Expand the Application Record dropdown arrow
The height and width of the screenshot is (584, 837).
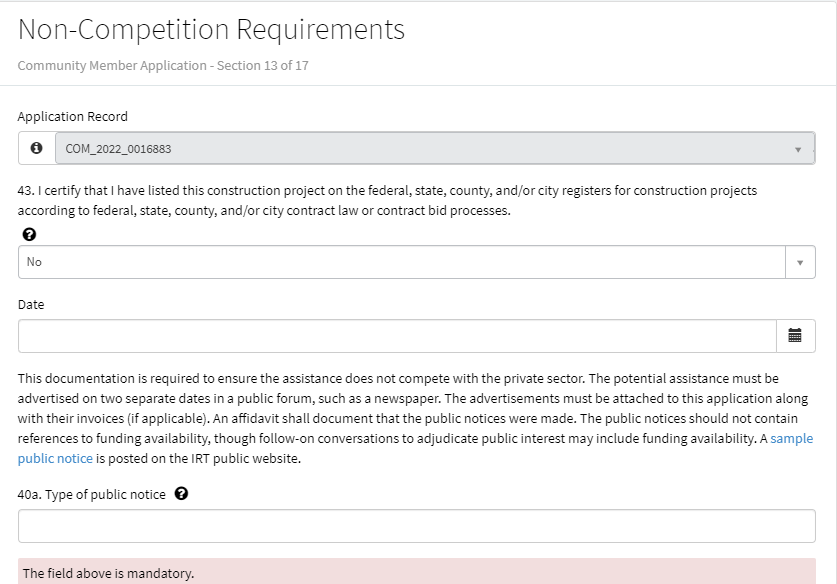click(797, 149)
